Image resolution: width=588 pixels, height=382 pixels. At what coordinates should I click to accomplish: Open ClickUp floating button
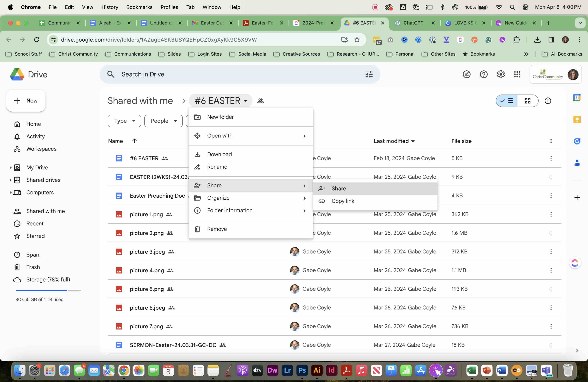(x=575, y=262)
